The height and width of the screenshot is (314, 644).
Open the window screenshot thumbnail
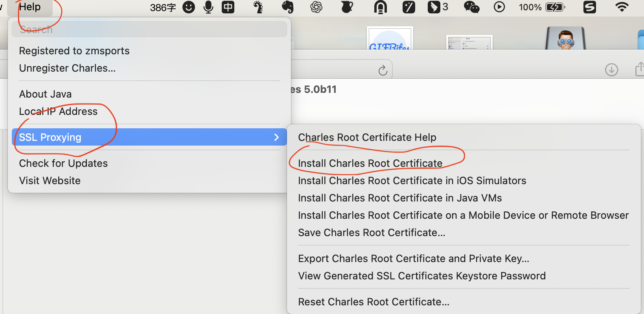469,42
